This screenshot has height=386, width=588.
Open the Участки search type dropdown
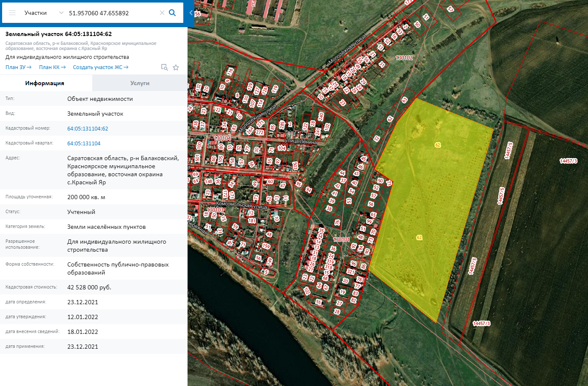click(x=44, y=13)
